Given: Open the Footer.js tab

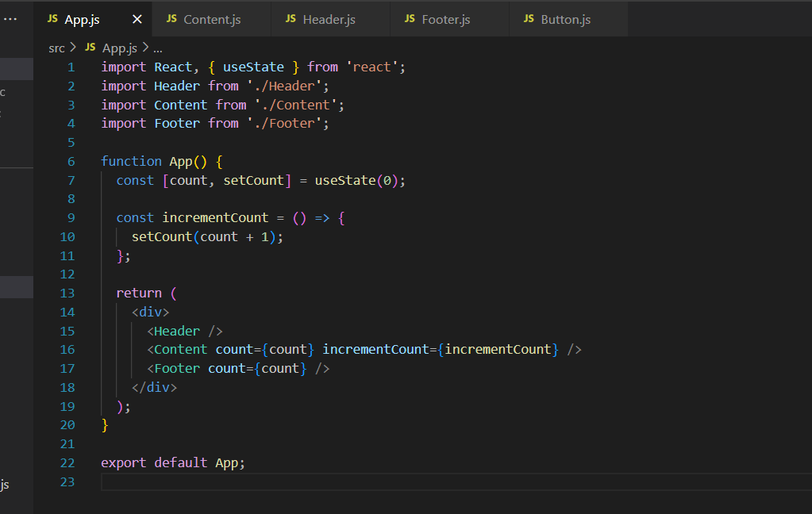Looking at the screenshot, I should coord(449,19).
